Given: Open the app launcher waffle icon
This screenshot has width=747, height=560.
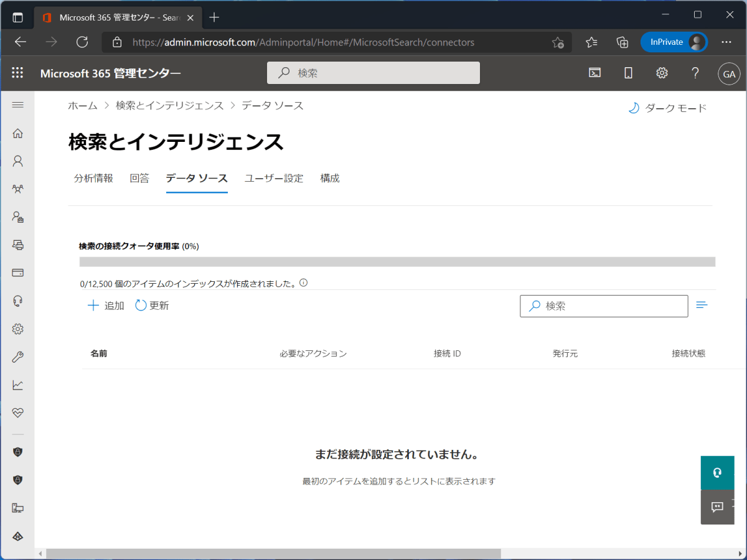Looking at the screenshot, I should pyautogui.click(x=17, y=73).
